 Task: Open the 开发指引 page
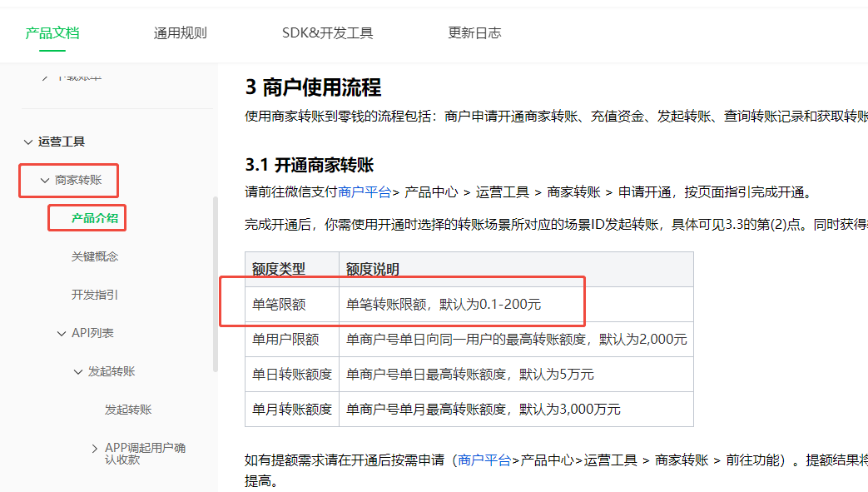[95, 296]
